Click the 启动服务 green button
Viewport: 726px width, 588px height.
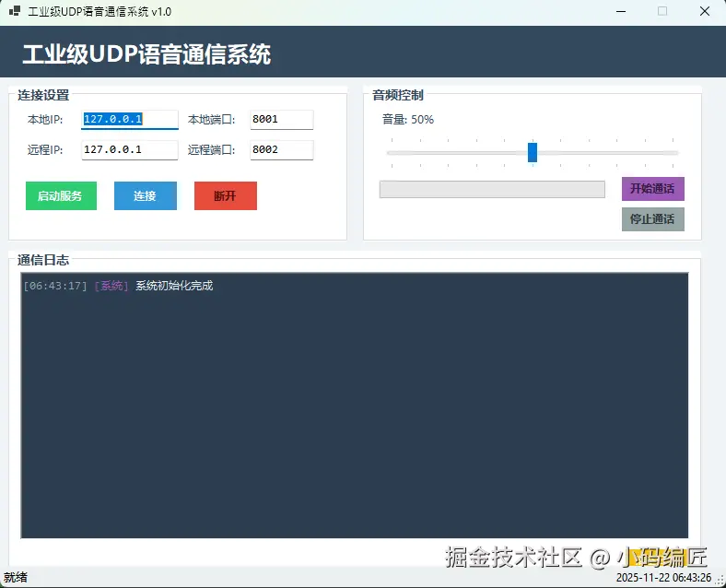61,195
